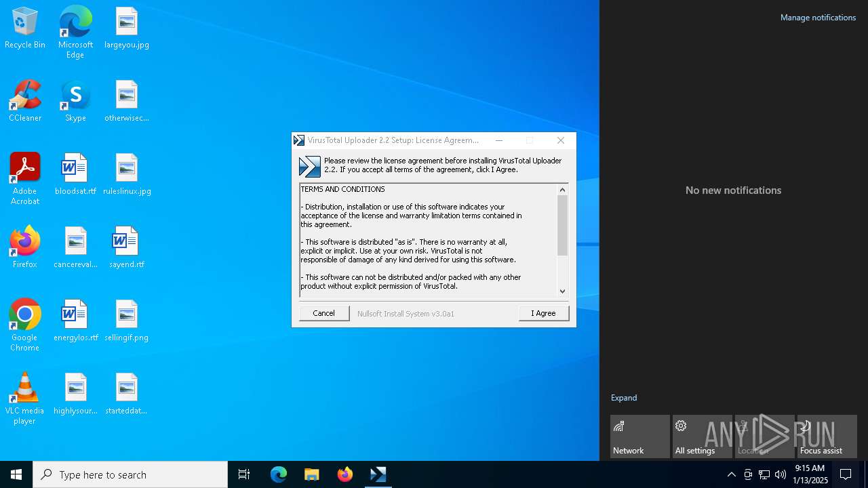The width and height of the screenshot is (868, 488).
Task: Select the cancereval... file on desktop
Action: click(75, 247)
